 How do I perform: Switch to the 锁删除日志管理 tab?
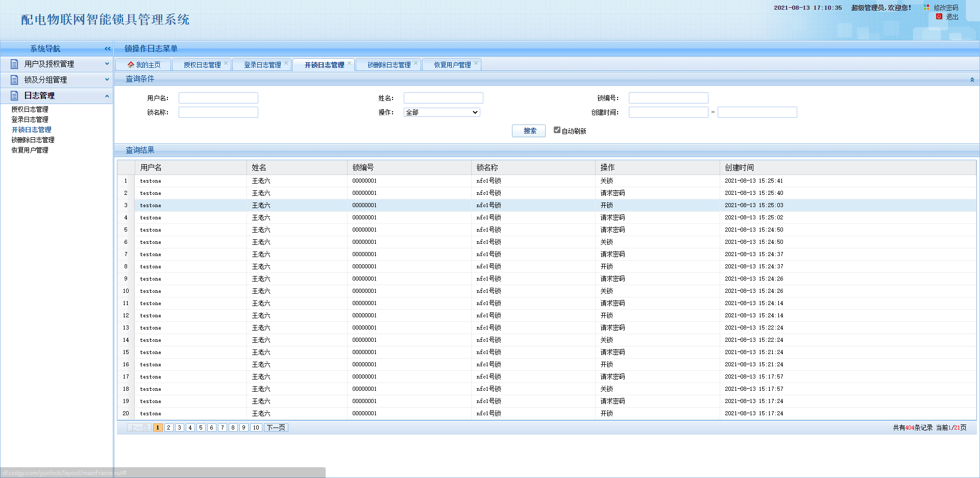tap(389, 65)
